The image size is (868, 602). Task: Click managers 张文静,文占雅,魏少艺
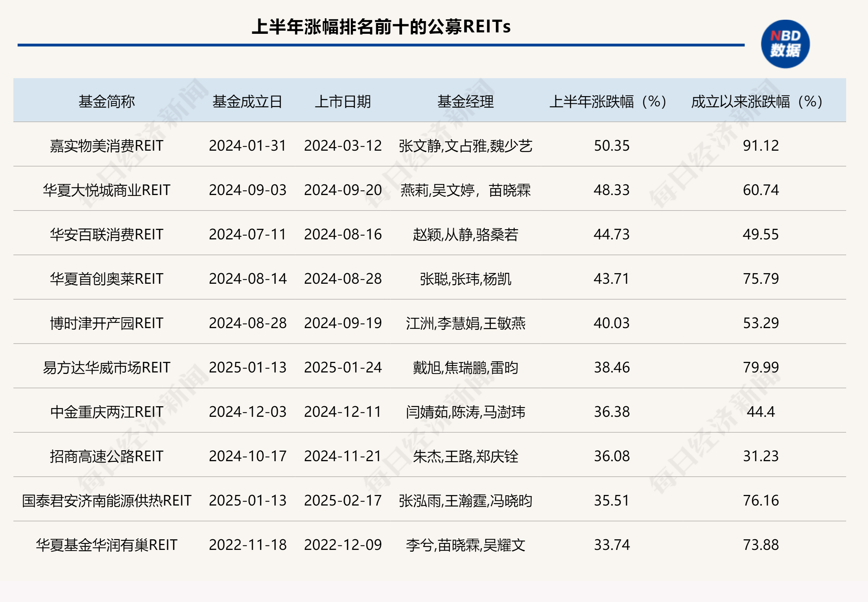coord(465,146)
